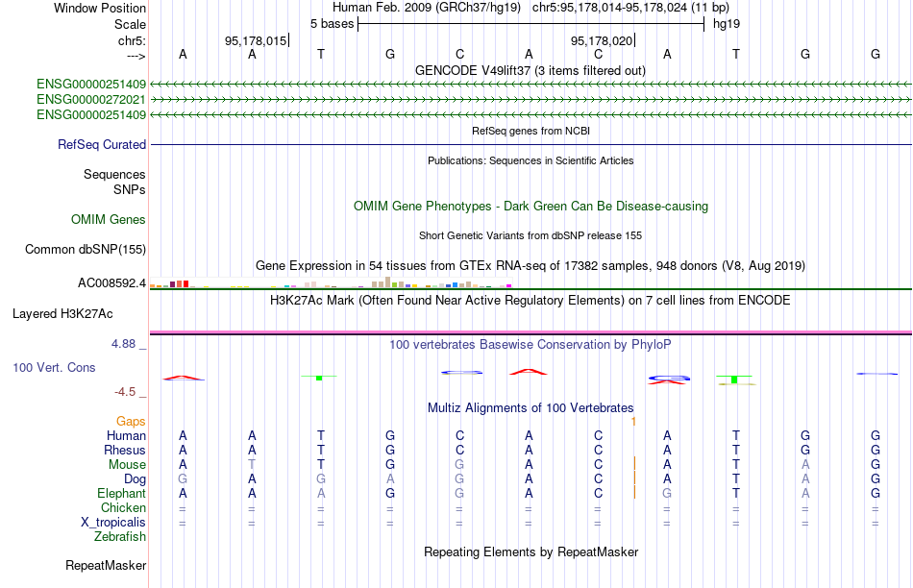Click the orange gap count 1 marker
The width and height of the screenshot is (913, 588).
point(633,421)
